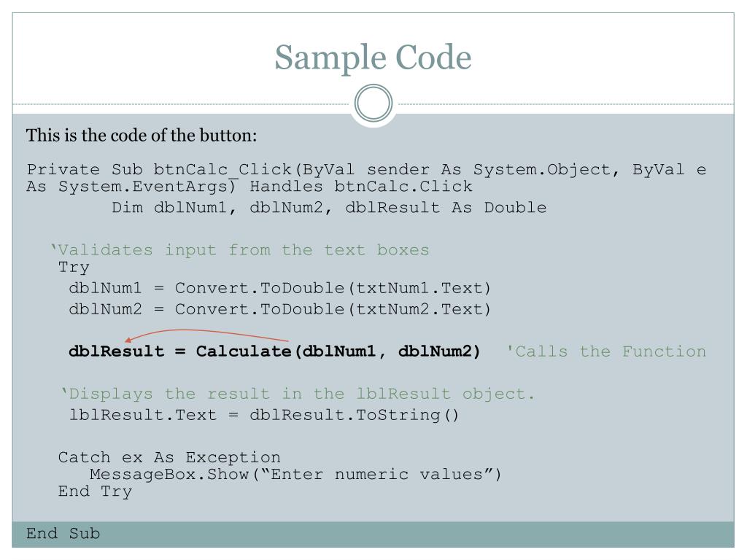Click 'End Sub' in the footer bar
The image size is (747, 560).
[x=63, y=533]
